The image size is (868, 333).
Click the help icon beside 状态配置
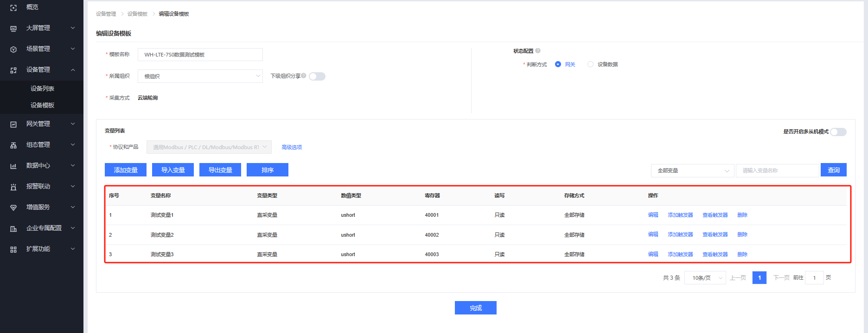[x=538, y=51]
